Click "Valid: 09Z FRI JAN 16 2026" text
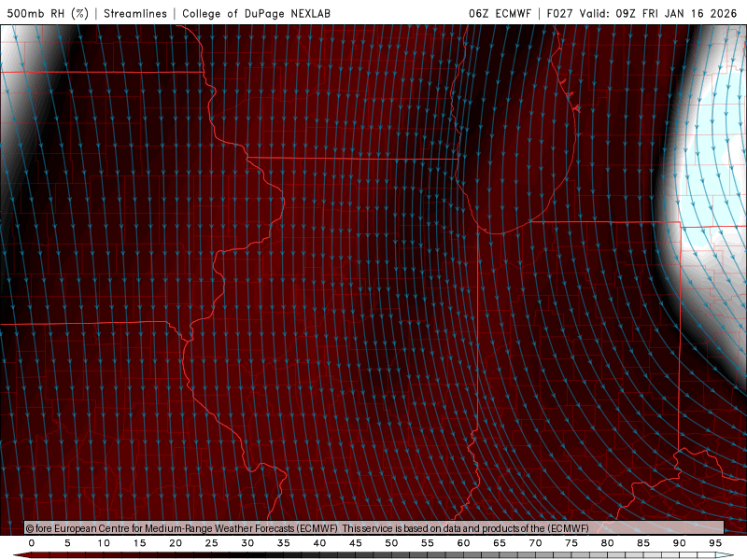The width and height of the screenshot is (747, 560). click(658, 13)
